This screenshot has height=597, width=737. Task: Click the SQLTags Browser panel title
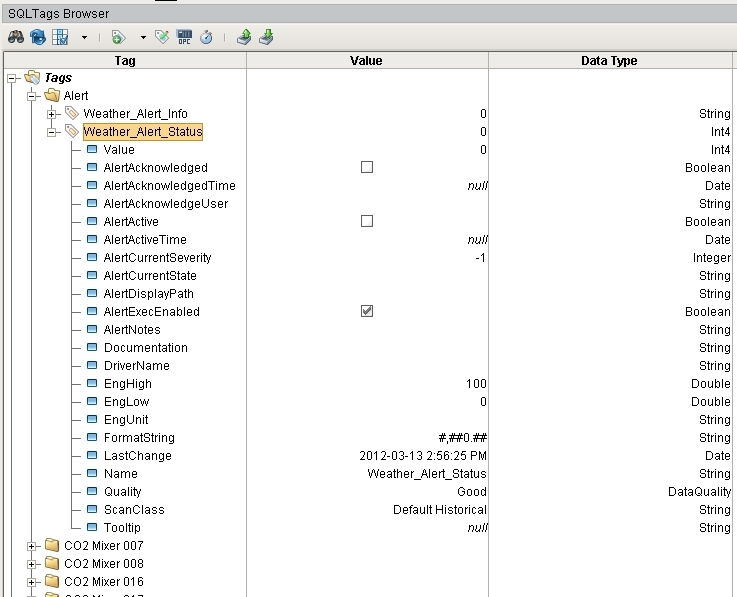click(x=59, y=14)
